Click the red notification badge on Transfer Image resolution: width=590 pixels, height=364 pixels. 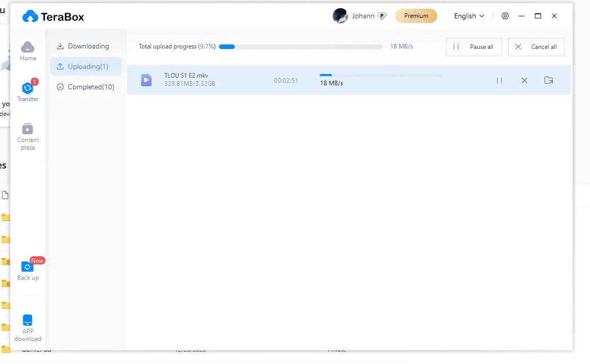(35, 81)
